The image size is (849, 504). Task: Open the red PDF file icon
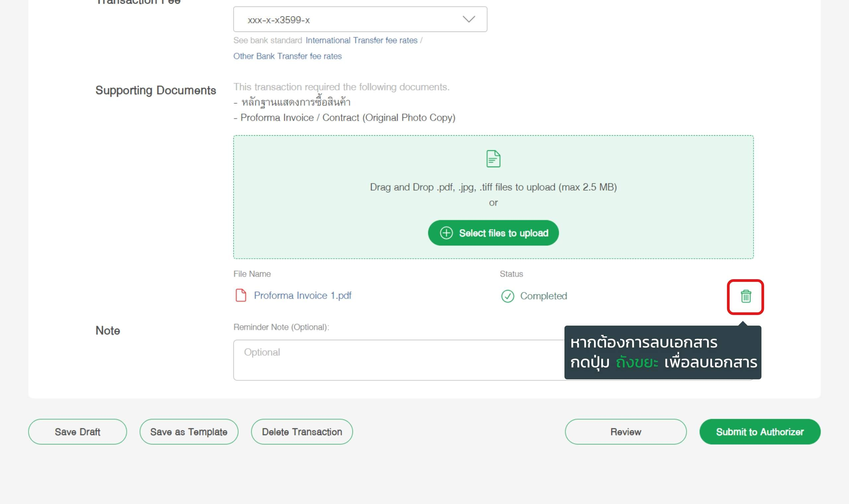pos(241,295)
